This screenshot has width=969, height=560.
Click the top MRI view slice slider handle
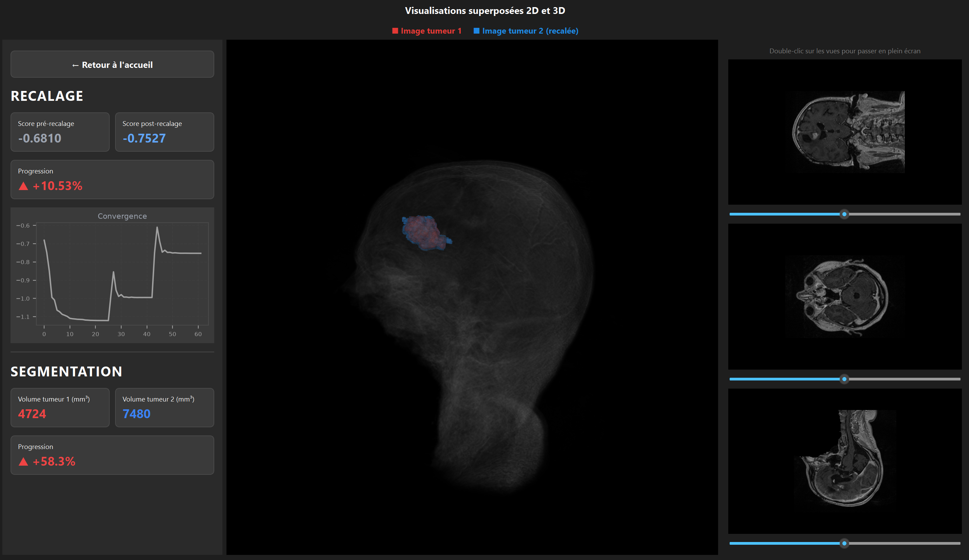coord(844,214)
